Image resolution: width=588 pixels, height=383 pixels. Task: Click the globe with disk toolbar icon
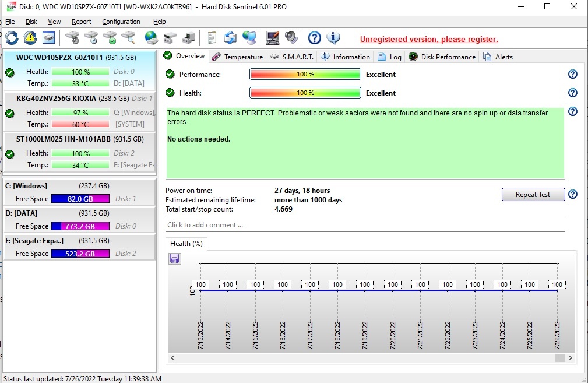(151, 38)
